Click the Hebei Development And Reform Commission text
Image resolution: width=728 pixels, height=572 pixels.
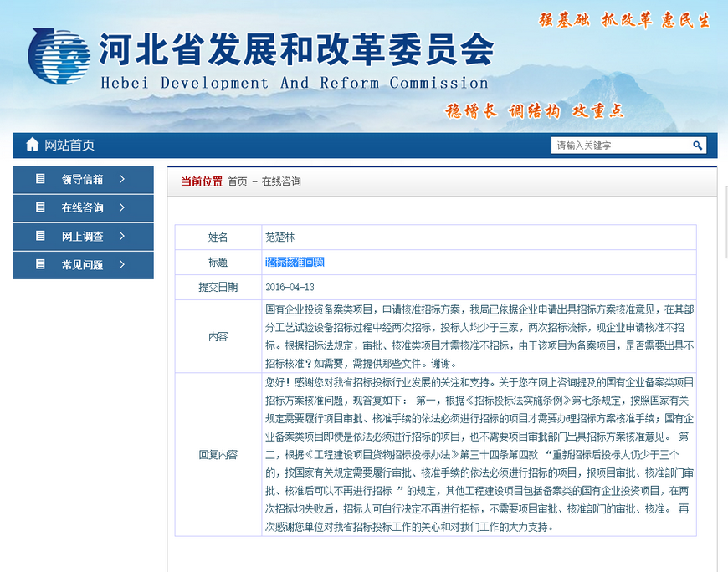click(x=295, y=83)
